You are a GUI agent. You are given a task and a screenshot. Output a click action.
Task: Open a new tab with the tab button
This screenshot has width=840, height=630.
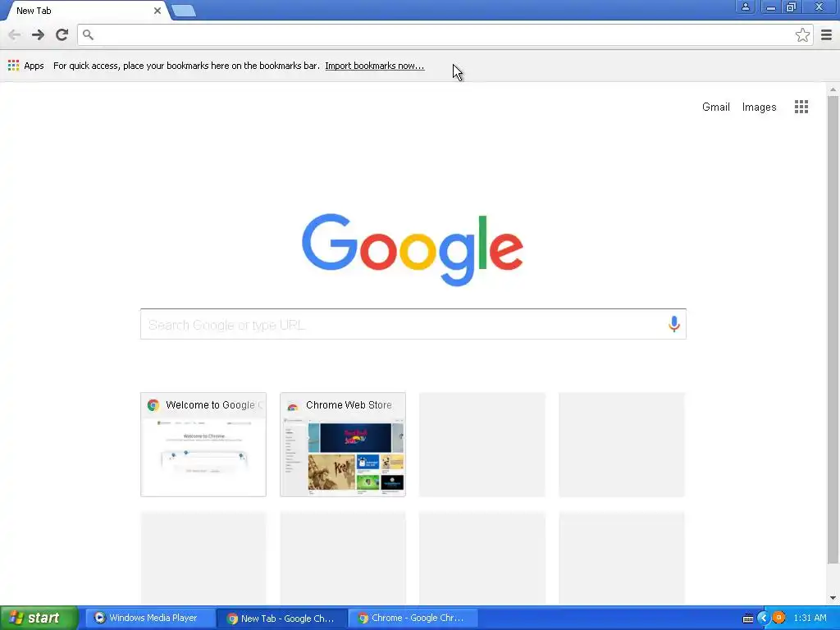[x=184, y=11]
